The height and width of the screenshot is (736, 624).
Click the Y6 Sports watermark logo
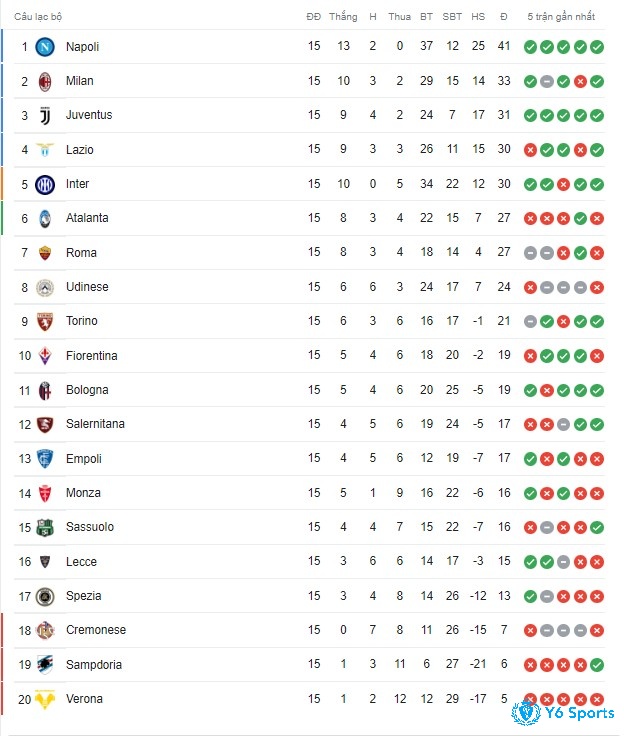(563, 713)
